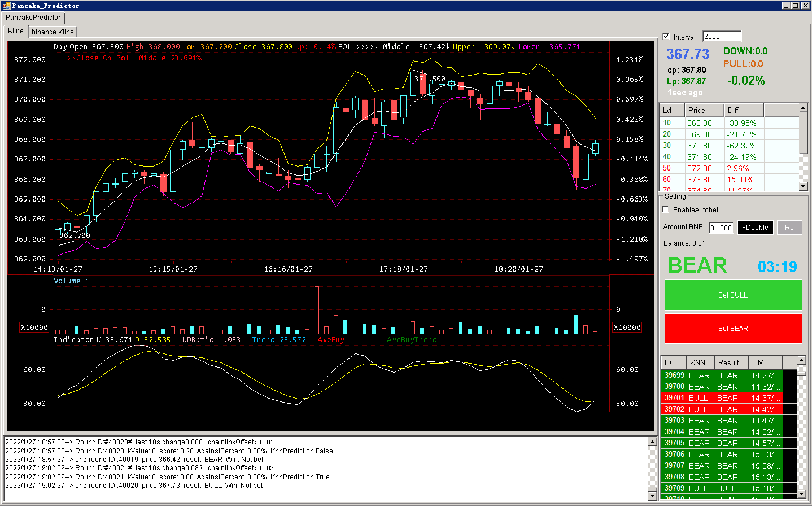Viewport: 812px width, 507px height.
Task: Open the binance Kline tab
Action: [x=53, y=32]
